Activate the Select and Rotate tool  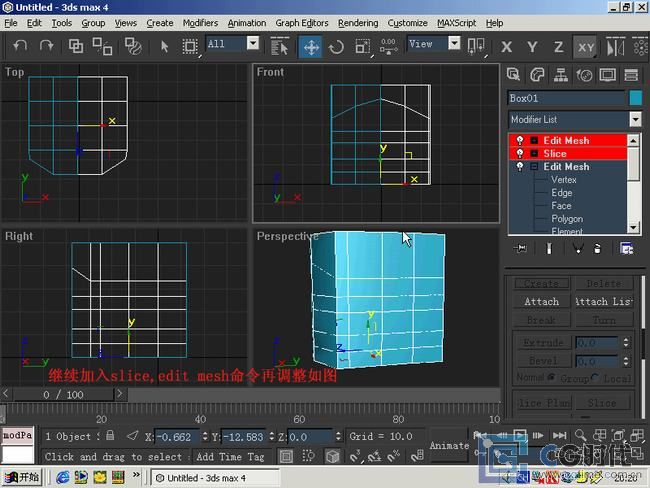coord(336,46)
